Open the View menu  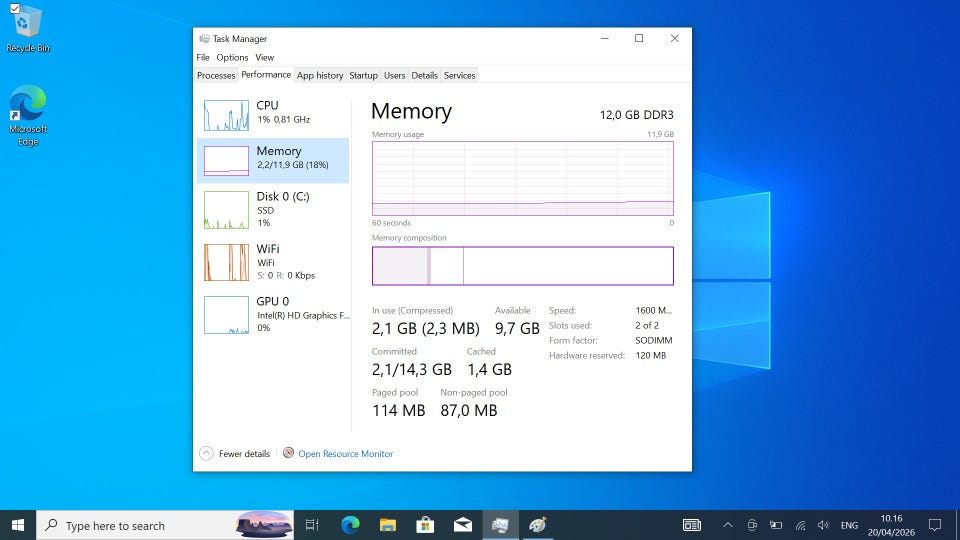tap(264, 58)
